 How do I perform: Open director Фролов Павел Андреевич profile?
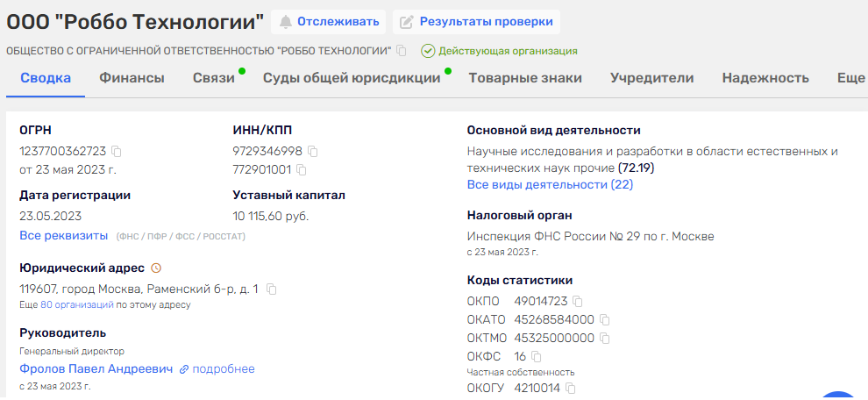[96, 369]
